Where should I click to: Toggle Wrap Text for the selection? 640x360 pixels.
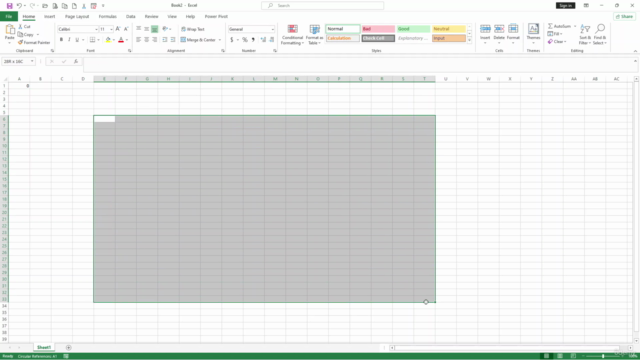[193, 29]
